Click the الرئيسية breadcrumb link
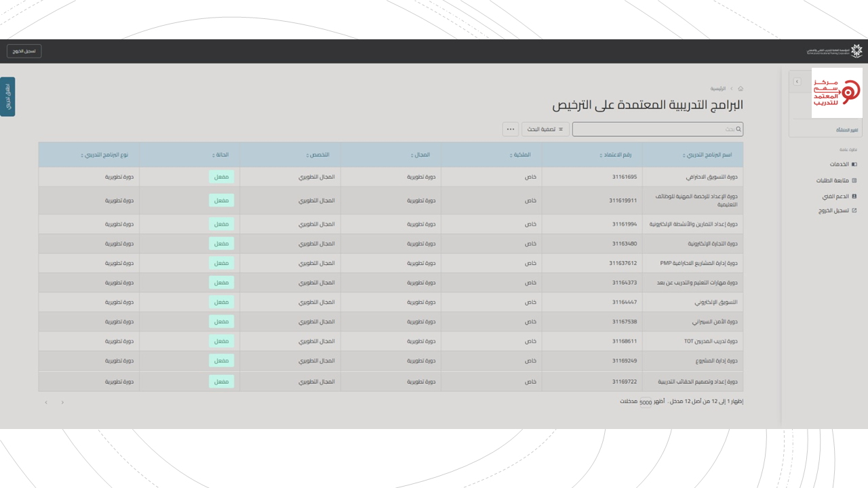This screenshot has height=488, width=868. pyautogui.click(x=718, y=89)
